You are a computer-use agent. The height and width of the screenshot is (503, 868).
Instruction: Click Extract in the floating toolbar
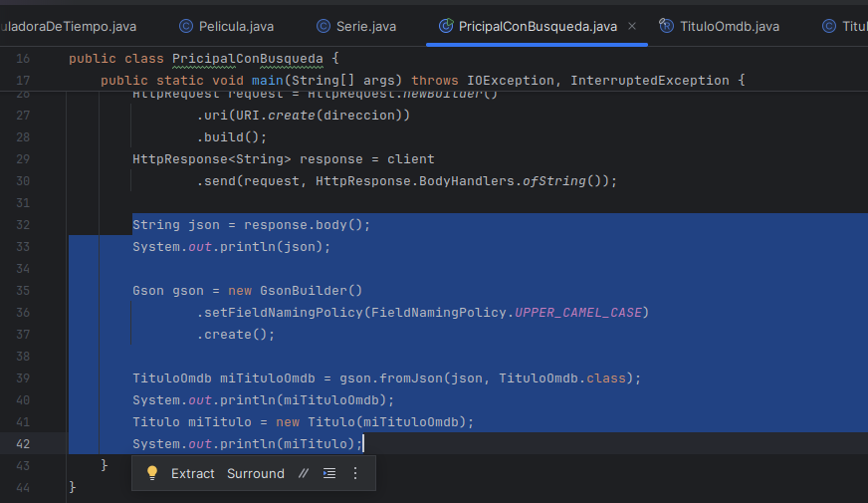tap(193, 474)
